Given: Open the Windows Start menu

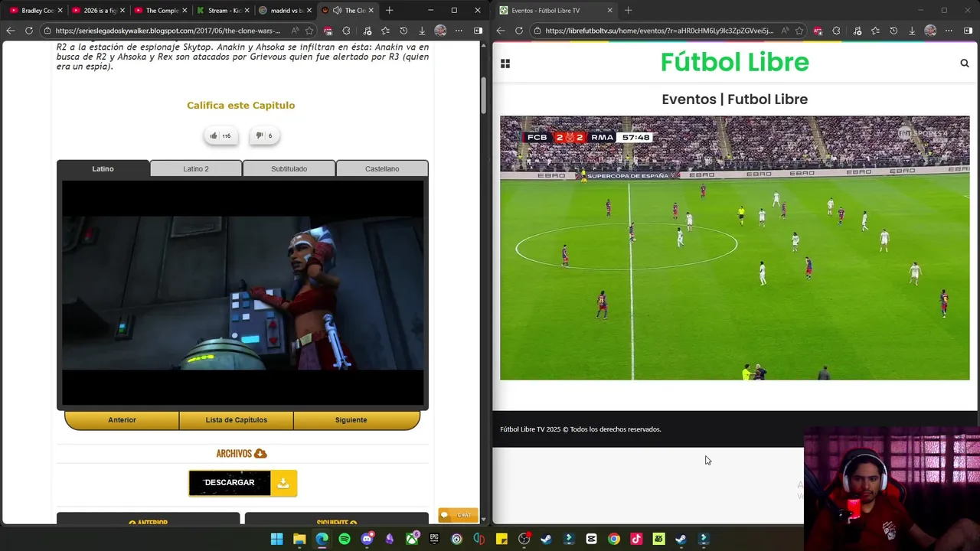Looking at the screenshot, I should pyautogui.click(x=277, y=539).
